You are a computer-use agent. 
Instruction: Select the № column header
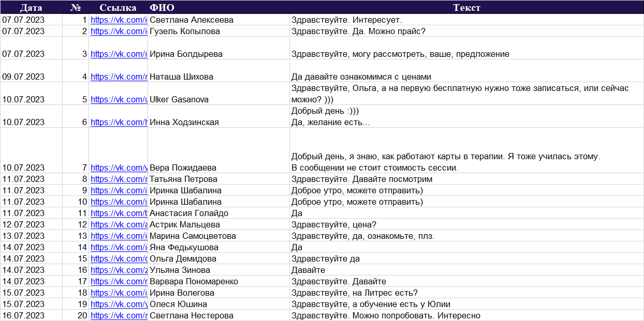pos(76,8)
